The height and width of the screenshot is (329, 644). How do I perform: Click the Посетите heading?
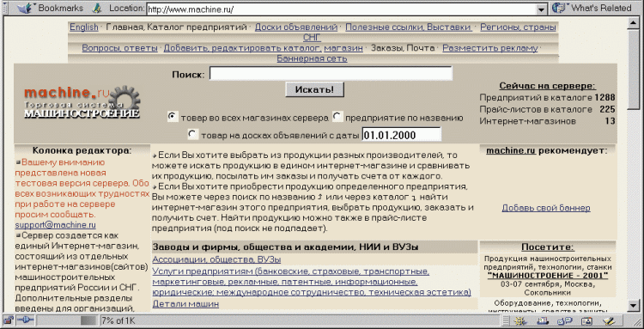548,247
